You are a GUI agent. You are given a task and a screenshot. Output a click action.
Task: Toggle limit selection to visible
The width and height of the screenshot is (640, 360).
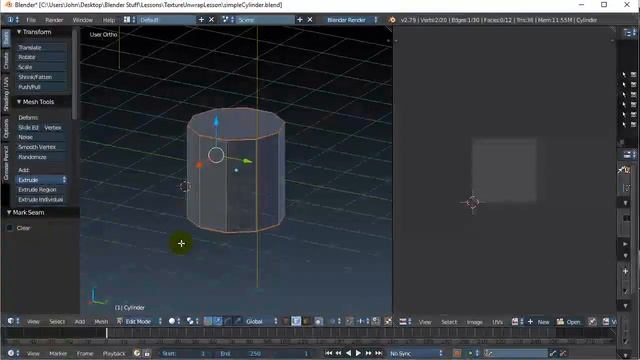(x=318, y=322)
